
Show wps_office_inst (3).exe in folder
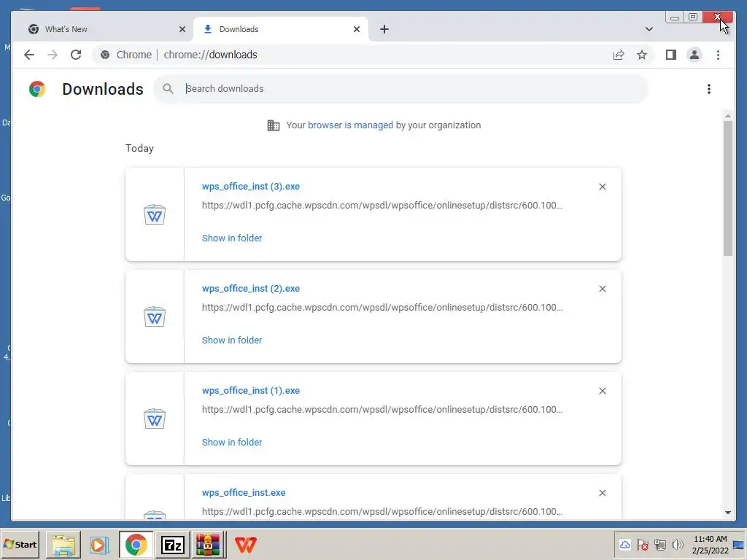point(232,238)
